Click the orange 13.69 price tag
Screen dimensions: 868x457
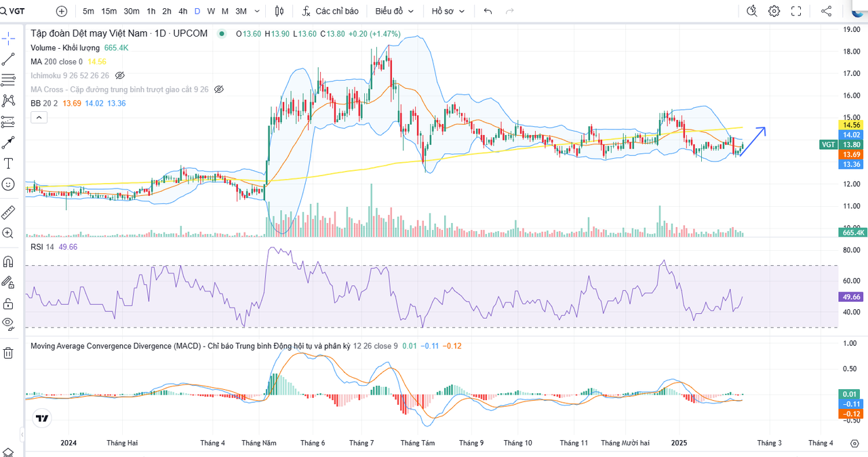852,155
